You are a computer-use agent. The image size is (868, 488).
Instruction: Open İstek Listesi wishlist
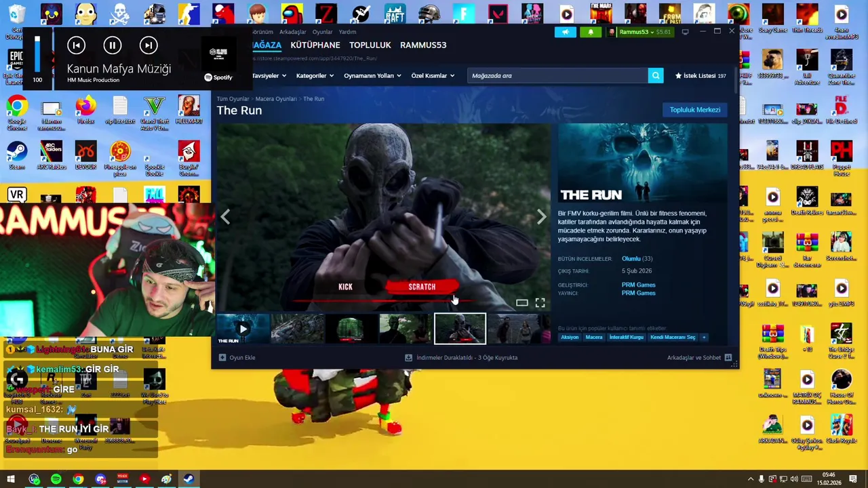pos(701,76)
